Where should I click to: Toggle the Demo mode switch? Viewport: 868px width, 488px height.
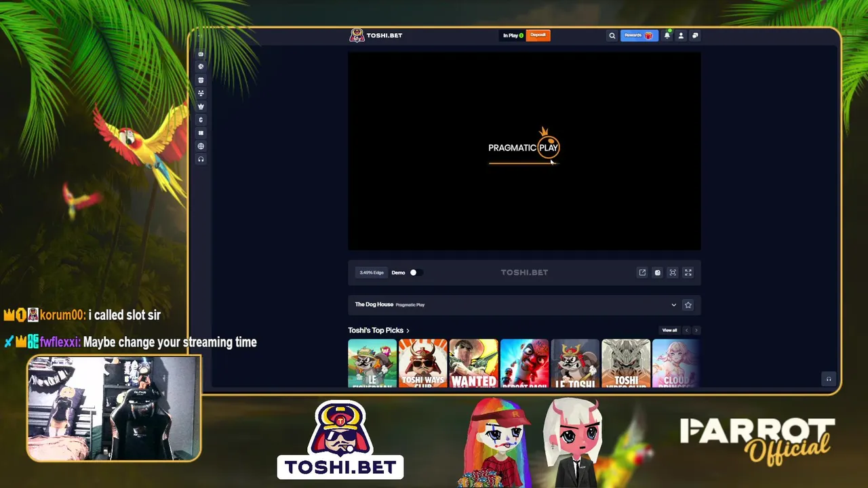[x=416, y=272]
